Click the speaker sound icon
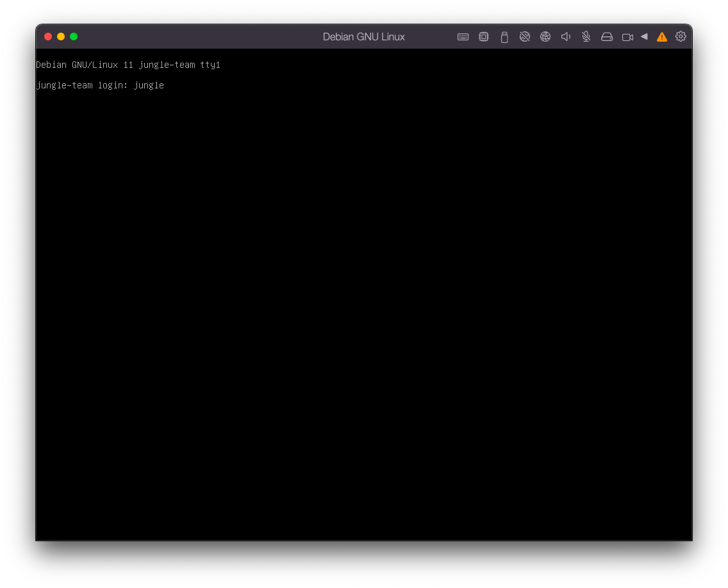Viewport: 728px width, 588px height. click(566, 37)
